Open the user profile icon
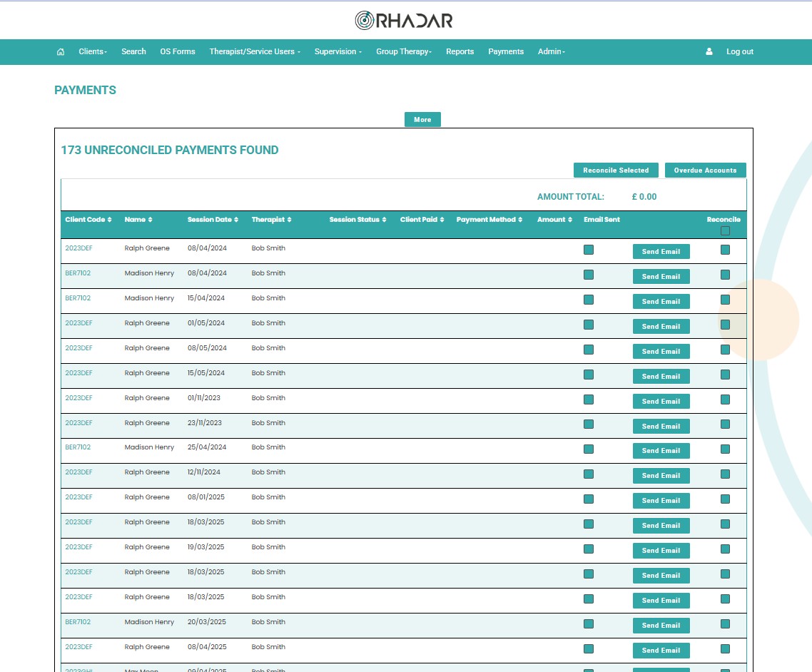Viewport: 812px width, 672px height. click(x=709, y=52)
